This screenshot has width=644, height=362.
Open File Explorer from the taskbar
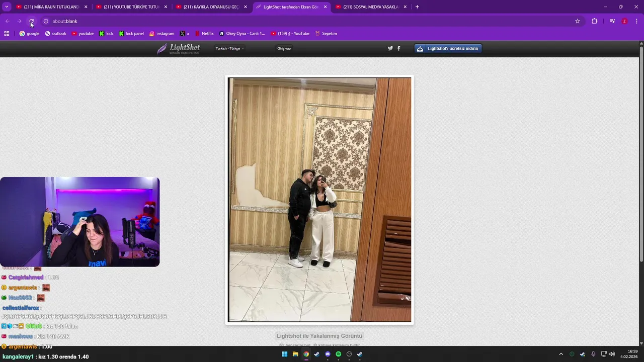(295, 354)
